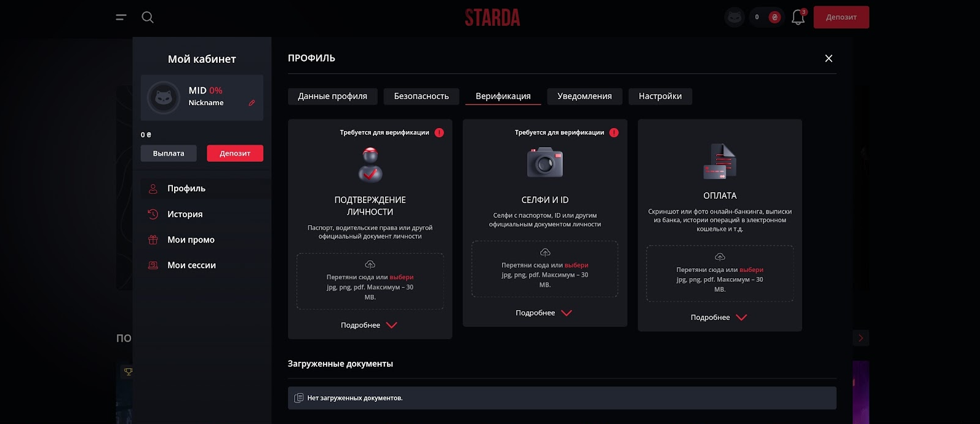Open the hamburger navigation menu icon
Viewport: 980px width, 424px height.
coord(121,17)
